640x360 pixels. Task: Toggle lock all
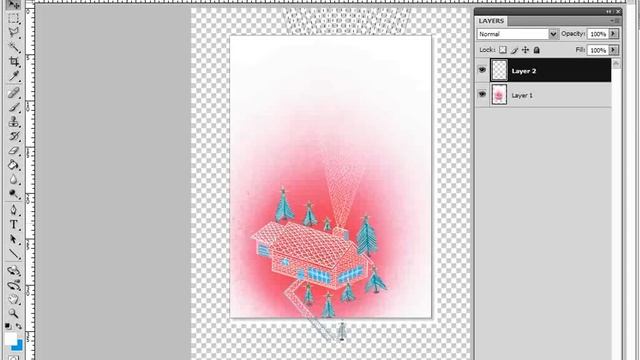click(x=537, y=50)
